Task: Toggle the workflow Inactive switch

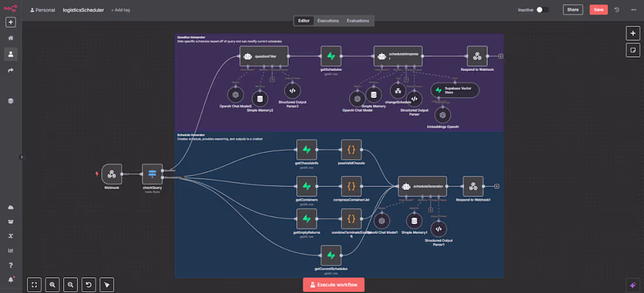Action: (542, 9)
